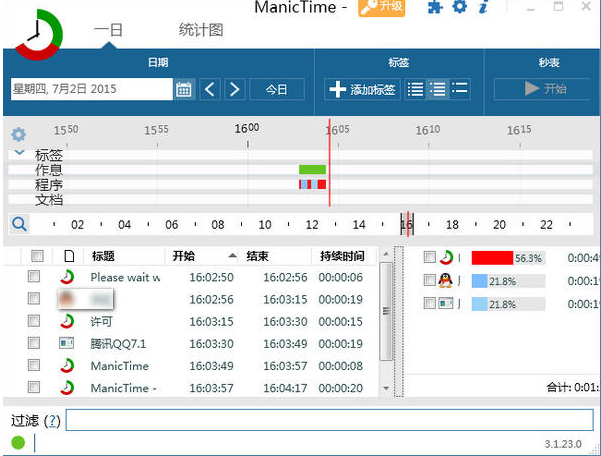
Task: Open the info icon in title bar
Action: coord(484,7)
